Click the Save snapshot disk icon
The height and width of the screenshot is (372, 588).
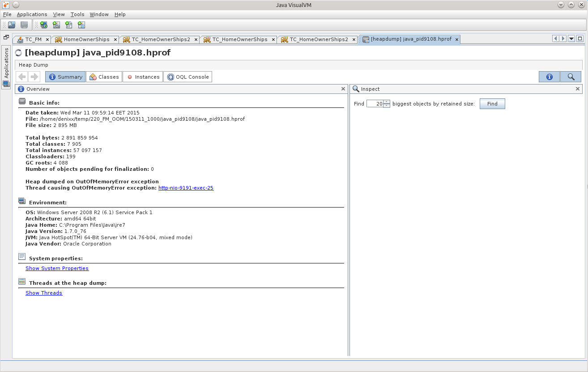coord(24,25)
